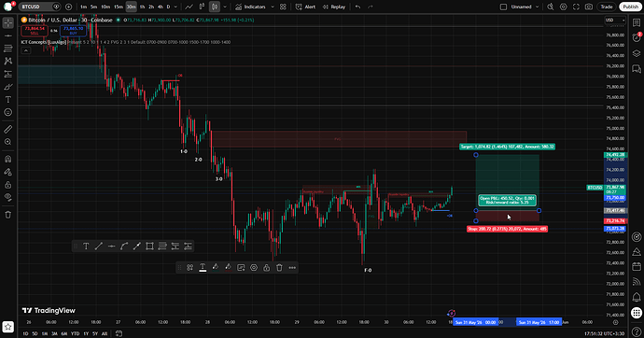Viewport: 644px width, 338px height.
Task: Open drawing templates in floating toolbar
Action: coord(189,267)
